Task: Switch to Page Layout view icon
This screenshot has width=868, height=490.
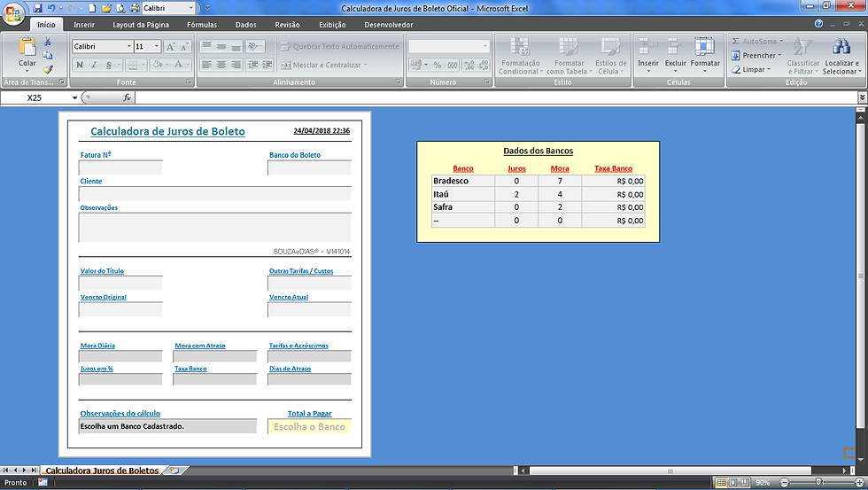Action: 733,482
